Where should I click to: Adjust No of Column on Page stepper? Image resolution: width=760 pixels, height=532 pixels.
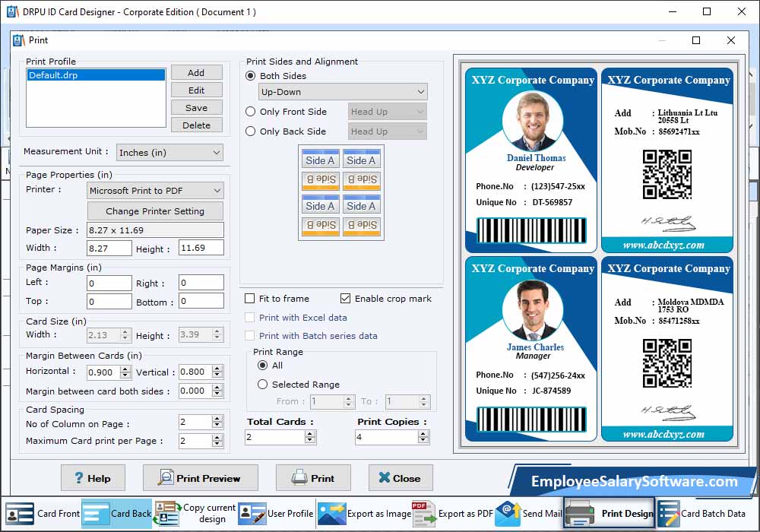[x=217, y=422]
